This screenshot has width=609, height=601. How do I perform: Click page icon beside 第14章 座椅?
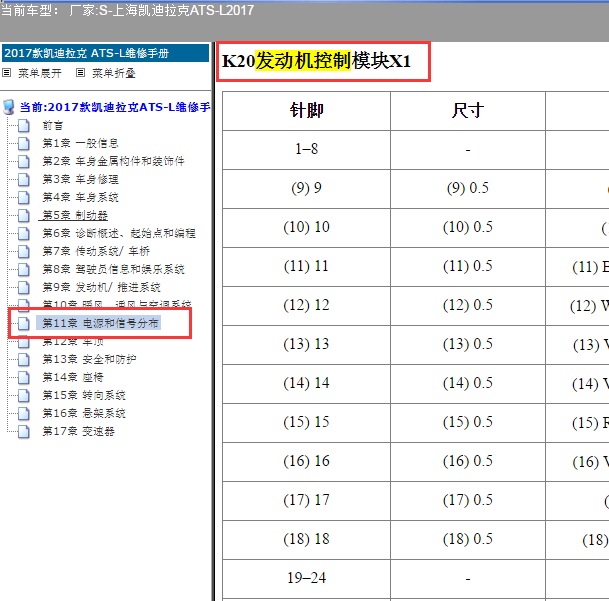(24, 377)
